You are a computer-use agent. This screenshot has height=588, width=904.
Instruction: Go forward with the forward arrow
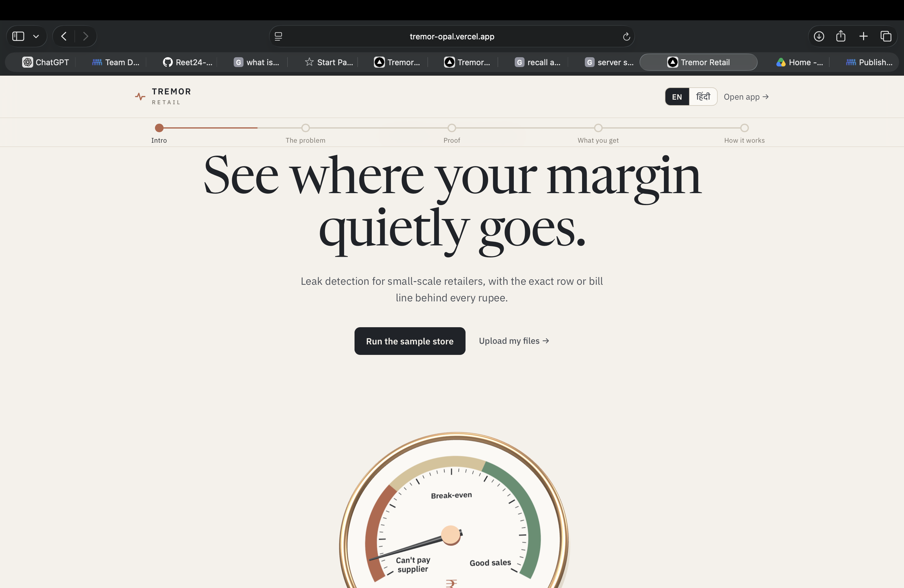tap(85, 37)
